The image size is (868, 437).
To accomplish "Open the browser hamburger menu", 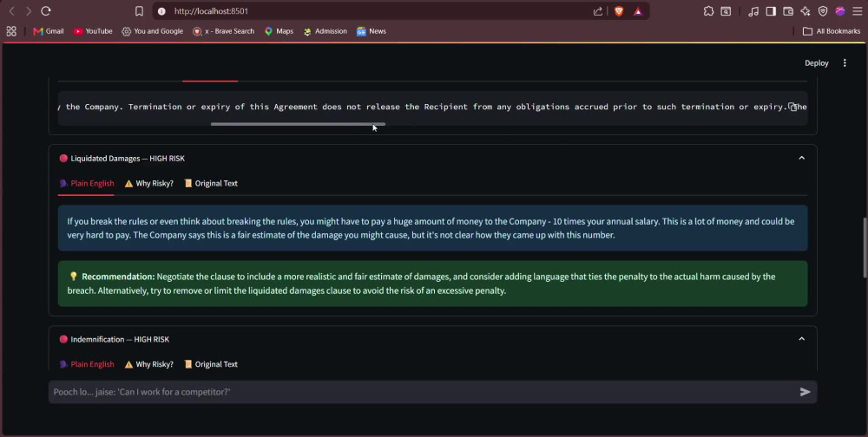I will 858,11.
